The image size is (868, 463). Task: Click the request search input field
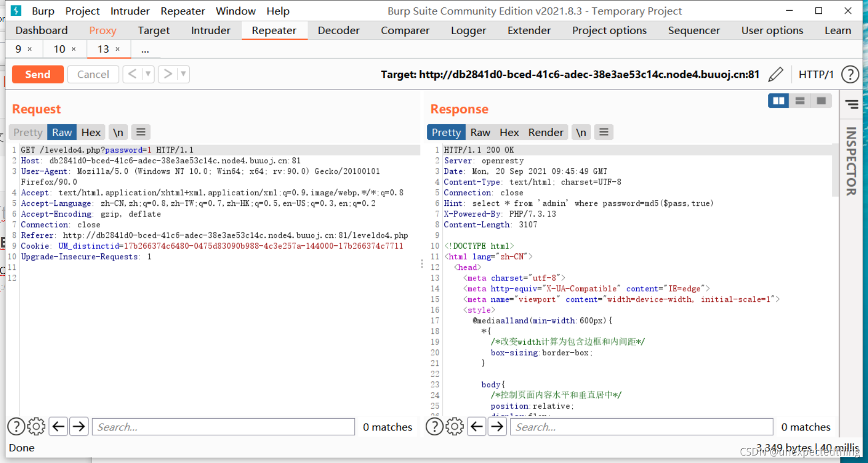pos(223,427)
